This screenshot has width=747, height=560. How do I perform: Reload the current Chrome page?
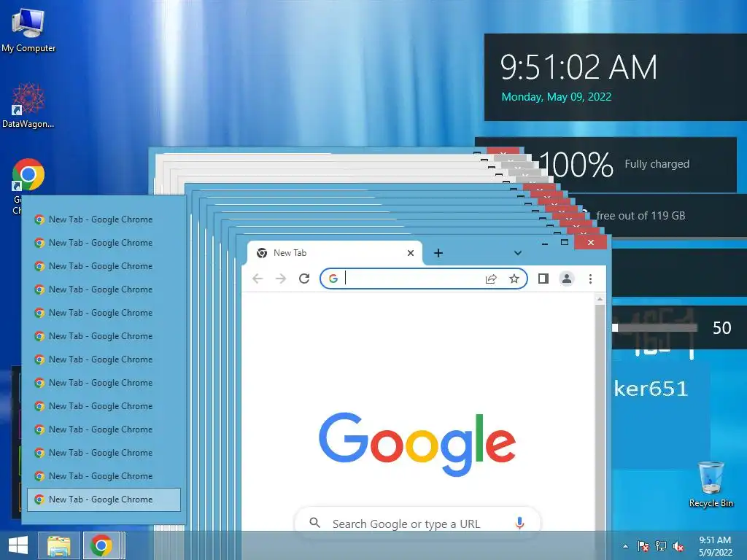pos(304,279)
